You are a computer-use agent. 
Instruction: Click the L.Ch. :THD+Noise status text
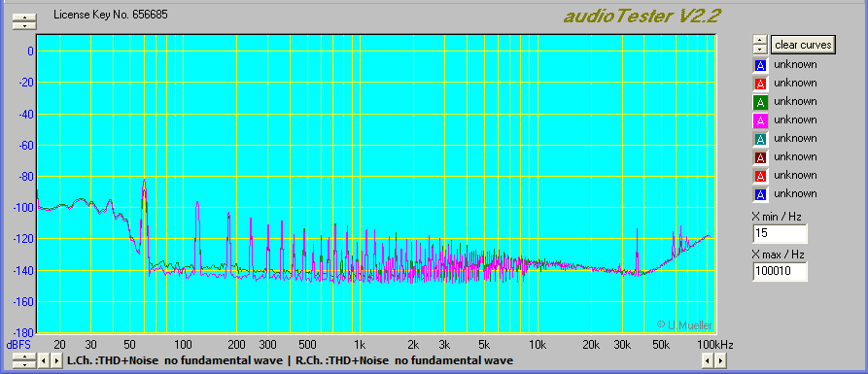pos(174,360)
